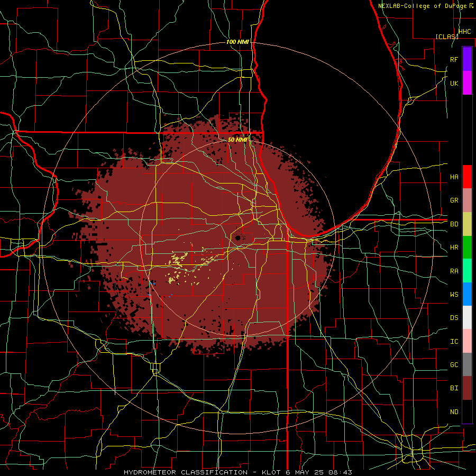Click the gray GC legend color swatch
This screenshot has width=476, height=476.
click(467, 364)
